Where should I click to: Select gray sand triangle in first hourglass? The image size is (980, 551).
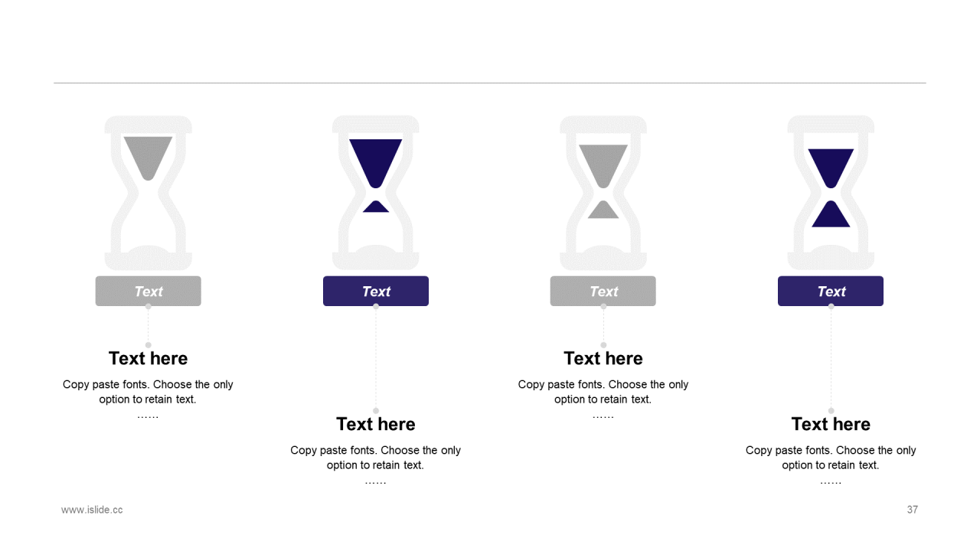click(148, 158)
